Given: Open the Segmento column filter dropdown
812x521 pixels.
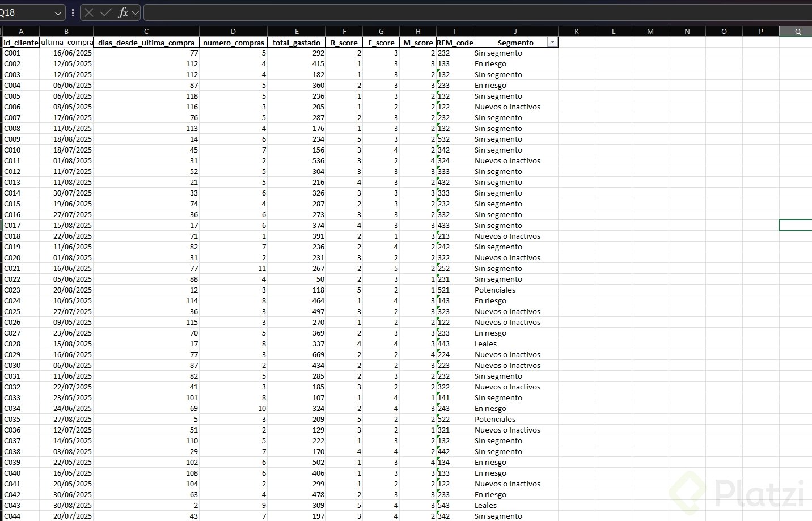Looking at the screenshot, I should click(552, 43).
